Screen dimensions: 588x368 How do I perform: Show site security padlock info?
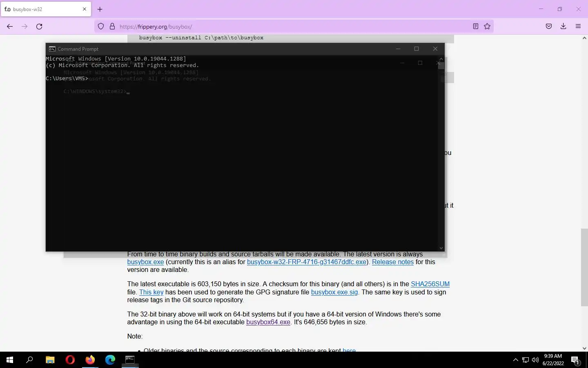click(112, 27)
